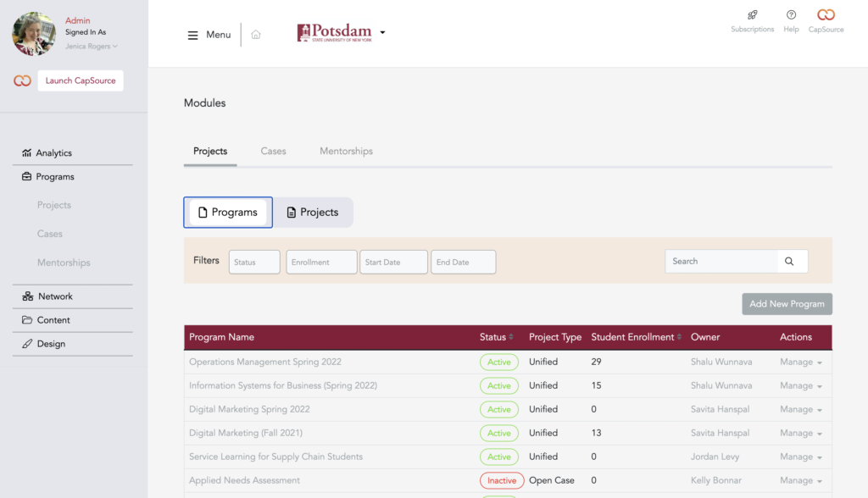
Task: Click into the Search input field
Action: (x=721, y=262)
